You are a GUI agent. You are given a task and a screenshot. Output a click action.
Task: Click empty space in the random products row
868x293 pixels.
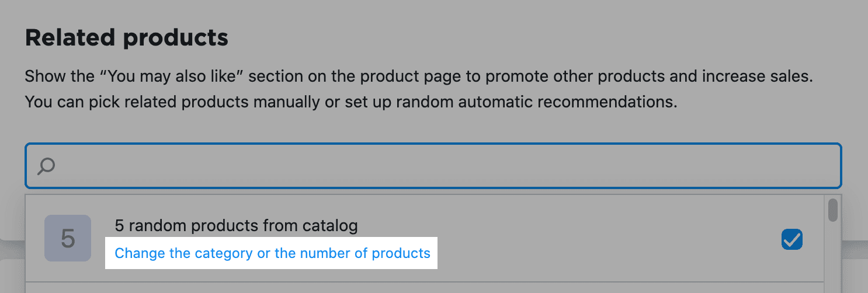click(x=584, y=239)
